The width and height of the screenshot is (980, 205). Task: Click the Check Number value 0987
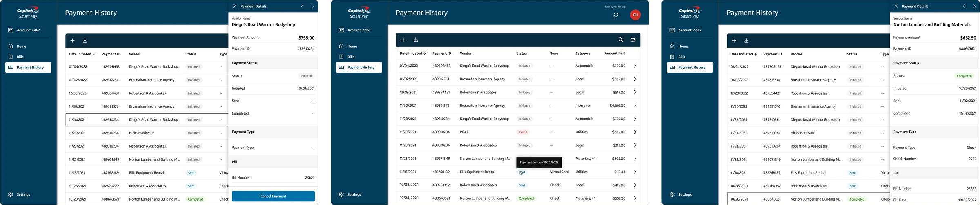(x=972, y=159)
